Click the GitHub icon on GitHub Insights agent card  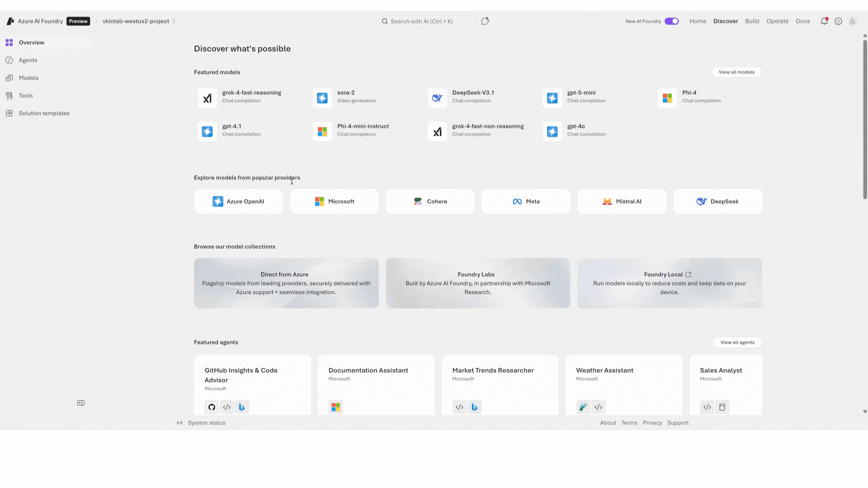pyautogui.click(x=211, y=407)
